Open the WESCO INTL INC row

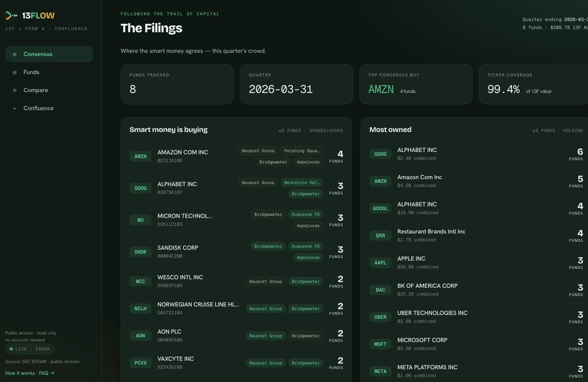pos(236,281)
